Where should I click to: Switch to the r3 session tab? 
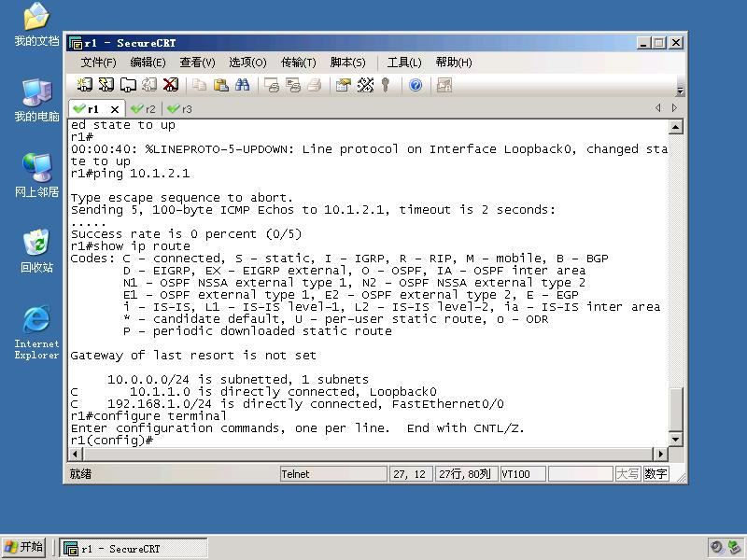[180, 109]
